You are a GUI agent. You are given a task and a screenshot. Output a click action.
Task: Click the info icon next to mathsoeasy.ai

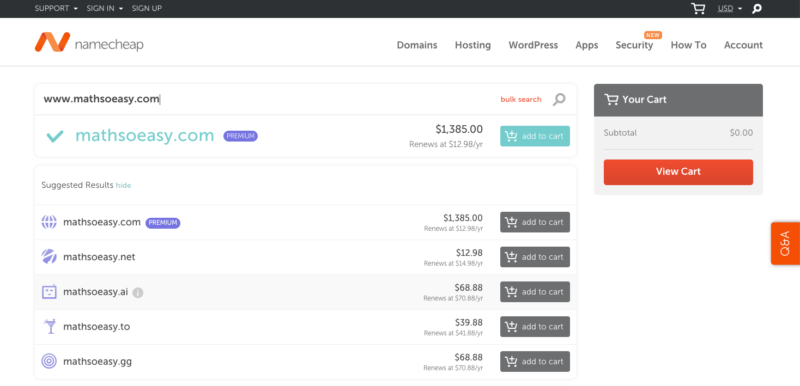[x=138, y=293]
